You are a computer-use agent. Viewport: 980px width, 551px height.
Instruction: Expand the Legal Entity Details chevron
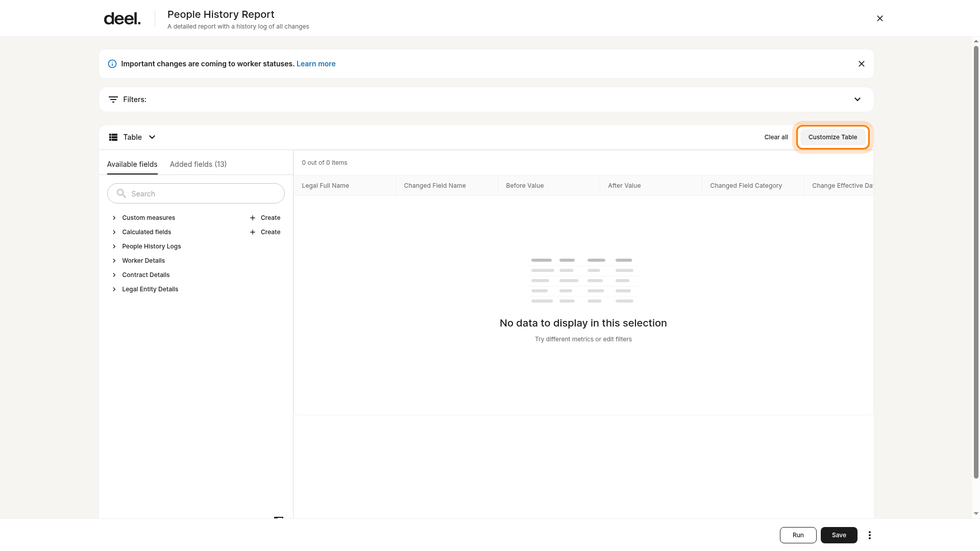[114, 289]
